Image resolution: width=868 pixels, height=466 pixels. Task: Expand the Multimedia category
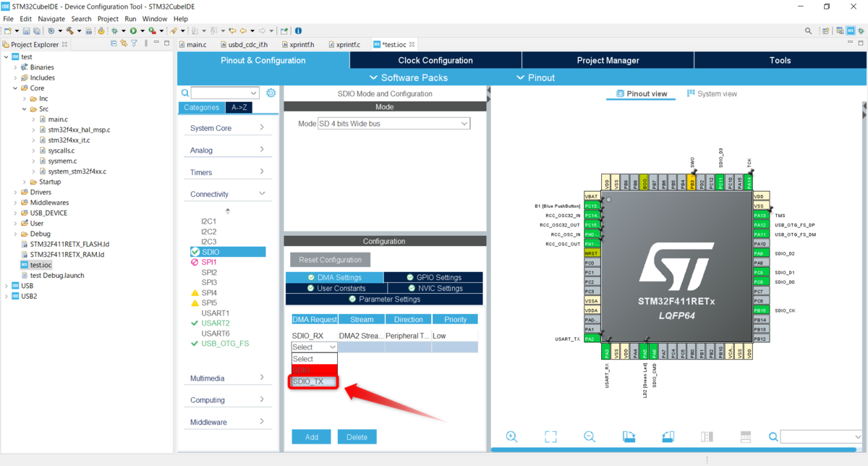click(228, 378)
